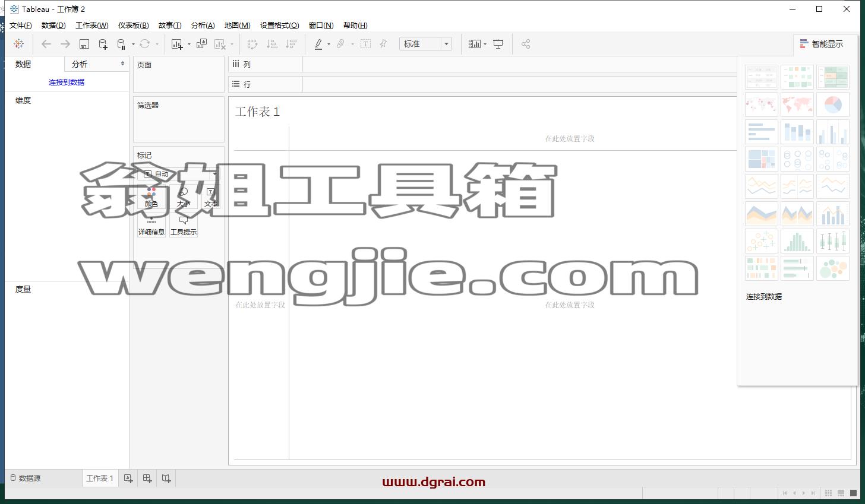Add a new data source cylinder icon
The image size is (865, 504).
[x=103, y=44]
